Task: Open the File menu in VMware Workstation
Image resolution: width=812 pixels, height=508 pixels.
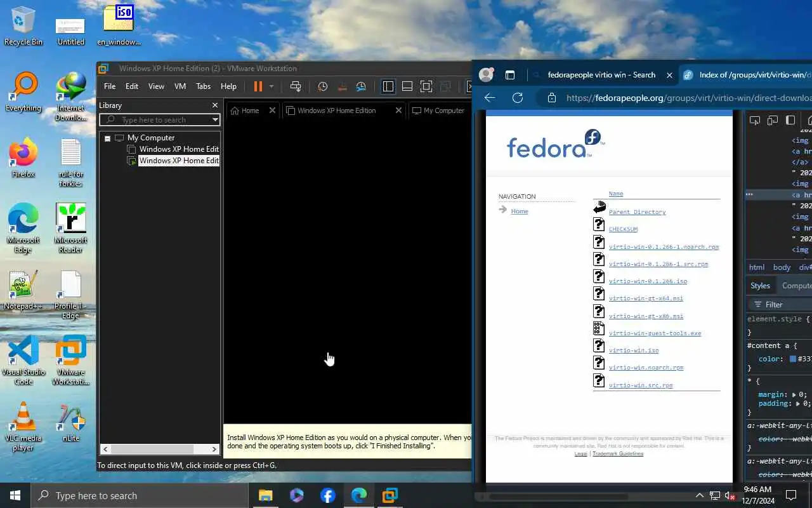Action: click(110, 86)
